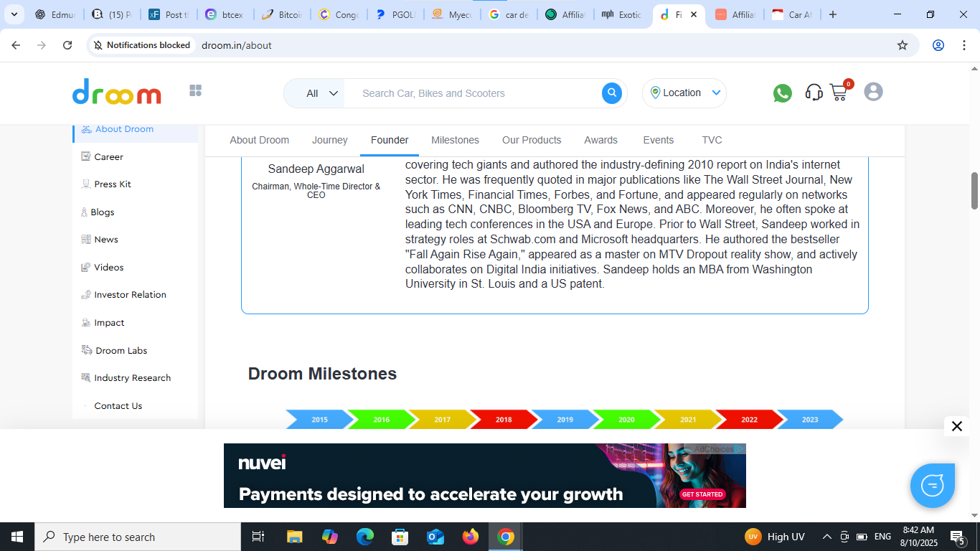This screenshot has height=551, width=980.
Task: Show hidden system tray icons
Action: (826, 537)
